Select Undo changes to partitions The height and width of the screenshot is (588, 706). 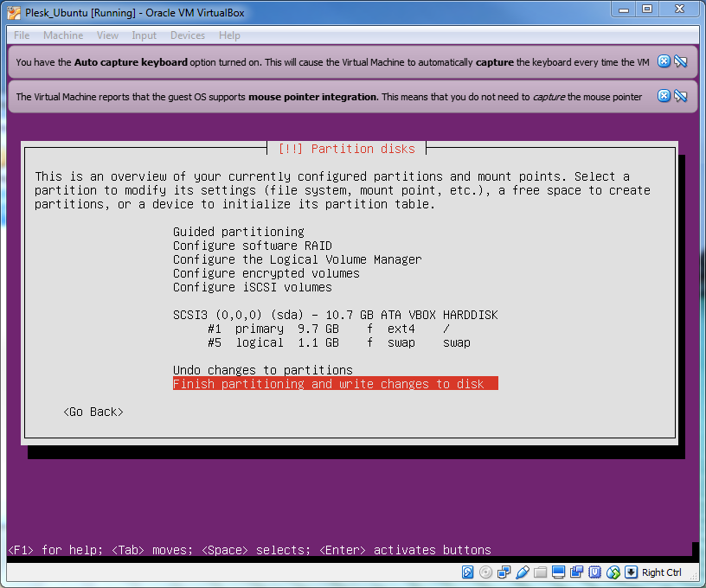[x=262, y=370]
